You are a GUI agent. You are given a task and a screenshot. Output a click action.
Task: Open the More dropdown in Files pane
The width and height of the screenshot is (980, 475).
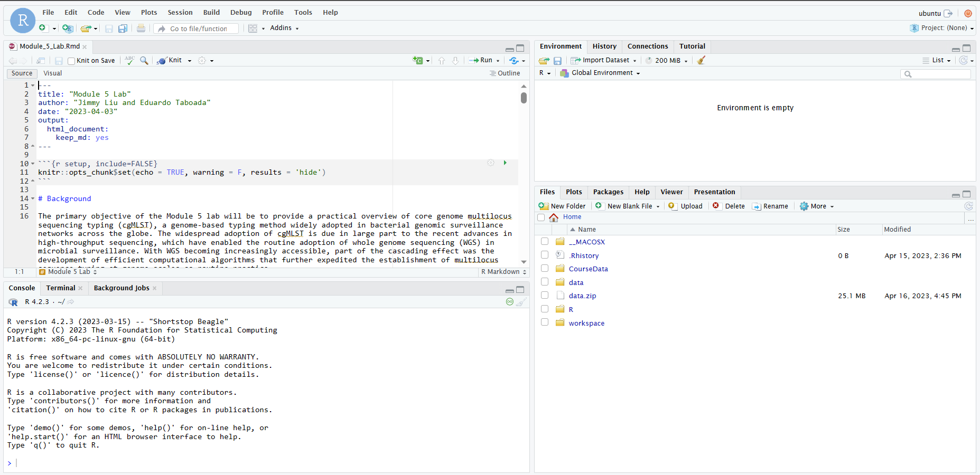pyautogui.click(x=817, y=206)
